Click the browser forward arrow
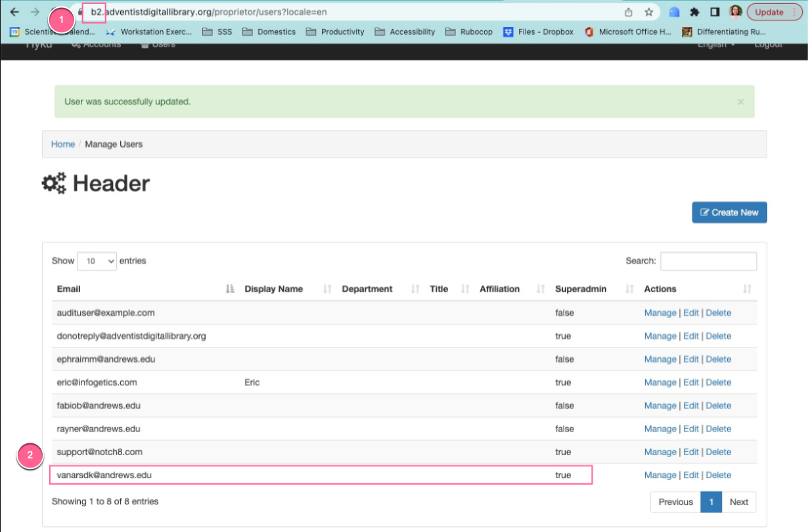 tap(35, 12)
